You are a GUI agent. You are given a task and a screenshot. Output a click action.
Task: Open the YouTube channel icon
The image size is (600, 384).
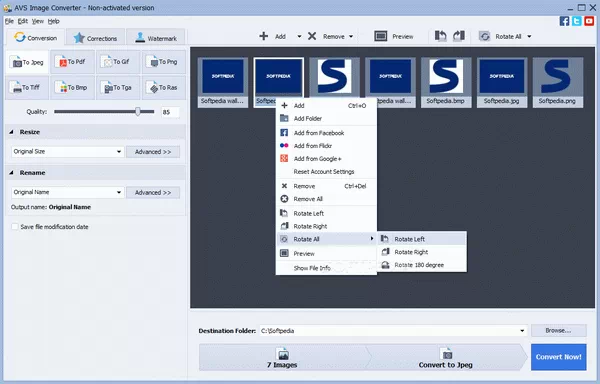tap(589, 21)
